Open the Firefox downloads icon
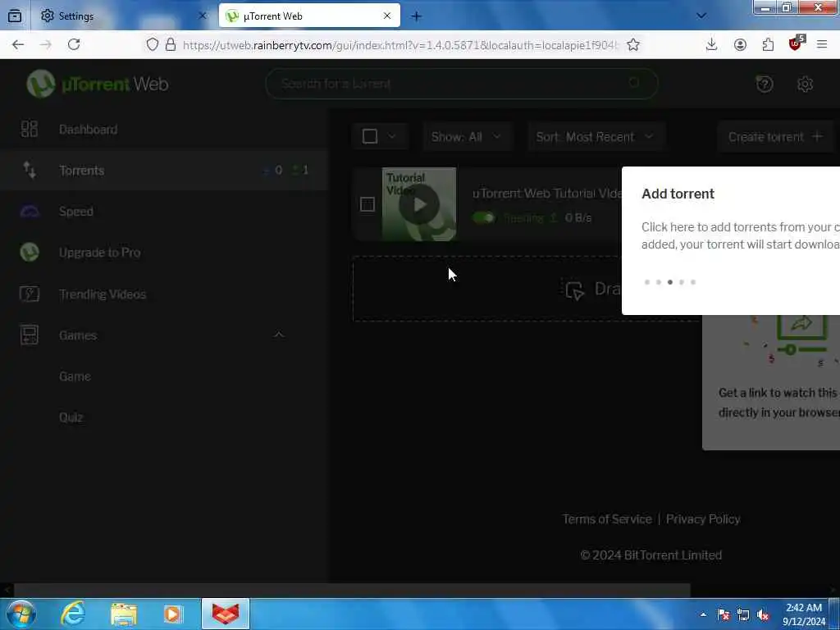840x630 pixels. coord(711,44)
